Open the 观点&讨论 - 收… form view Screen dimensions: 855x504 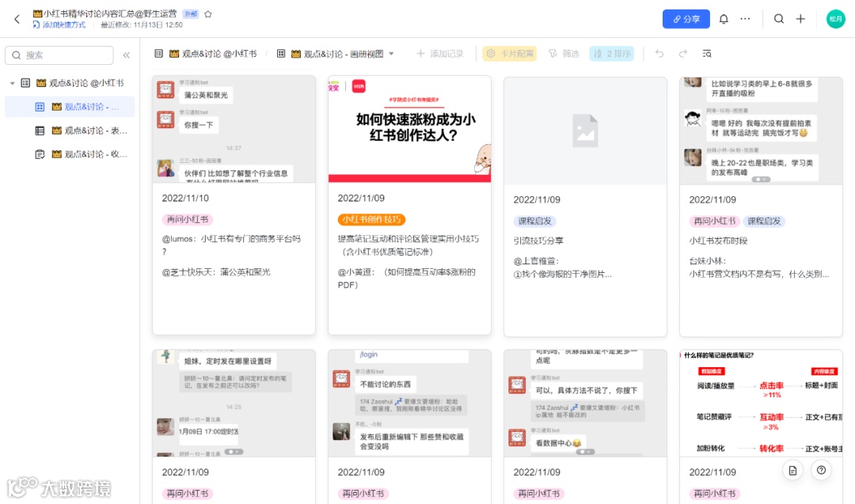click(x=81, y=154)
